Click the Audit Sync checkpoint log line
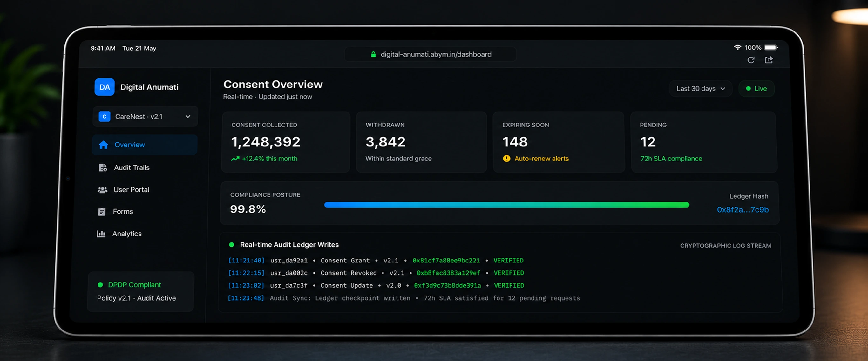 pos(404,298)
